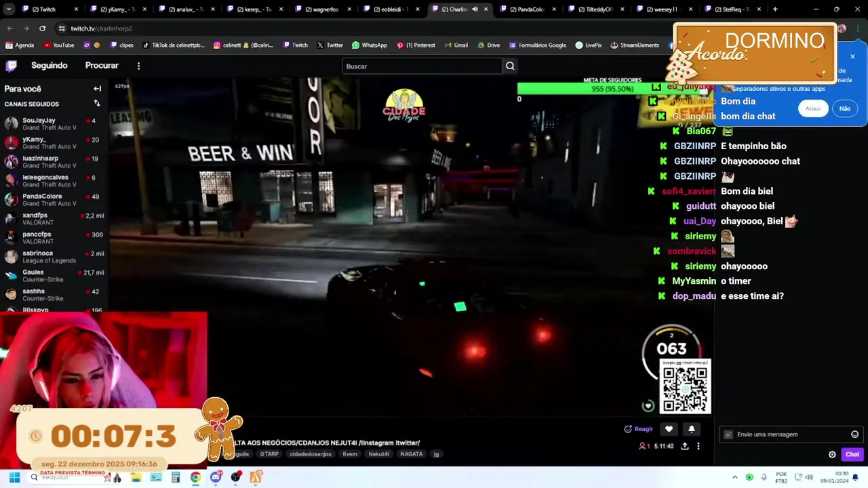The image size is (868, 488).
Task: Open leleegoncalves channel in sidebar
Action: [54, 180]
